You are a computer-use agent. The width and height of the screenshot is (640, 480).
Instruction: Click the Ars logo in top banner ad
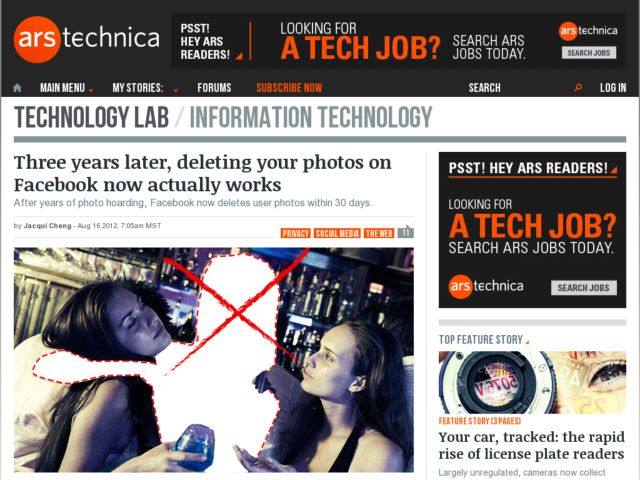(x=588, y=31)
